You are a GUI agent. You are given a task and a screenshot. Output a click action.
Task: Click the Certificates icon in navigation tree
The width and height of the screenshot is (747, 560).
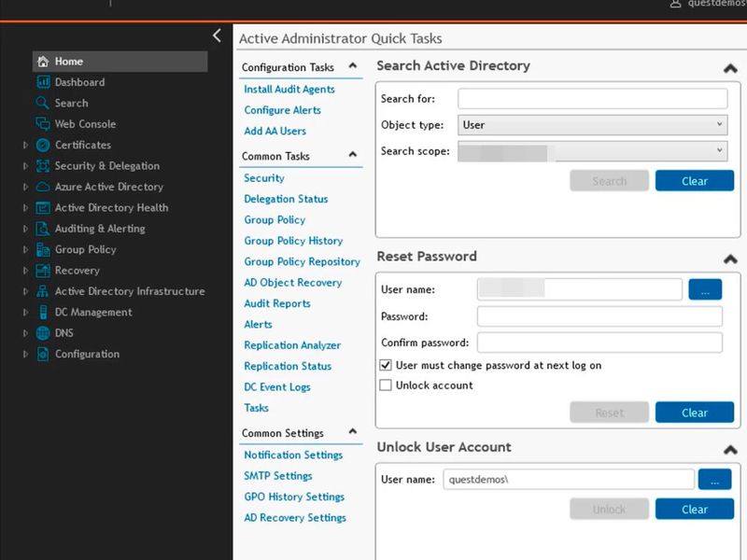[43, 146]
